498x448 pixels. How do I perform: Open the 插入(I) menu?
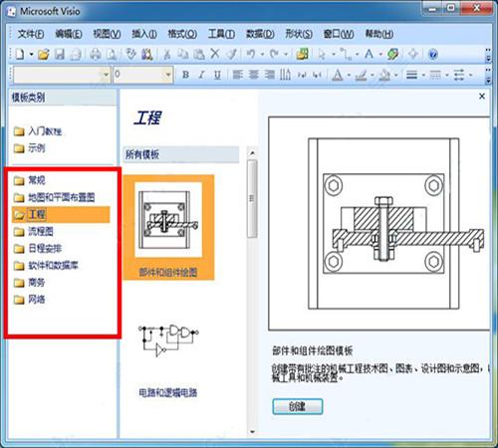(x=144, y=34)
